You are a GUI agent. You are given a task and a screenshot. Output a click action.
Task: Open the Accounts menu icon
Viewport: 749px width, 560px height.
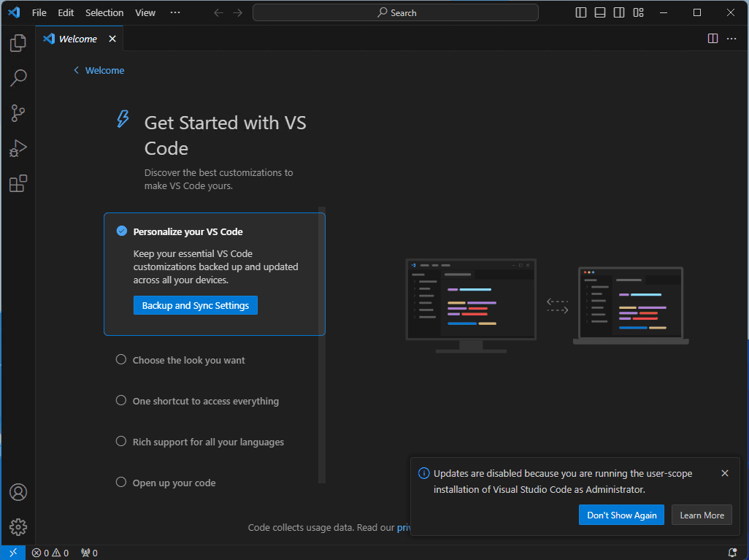click(x=18, y=492)
